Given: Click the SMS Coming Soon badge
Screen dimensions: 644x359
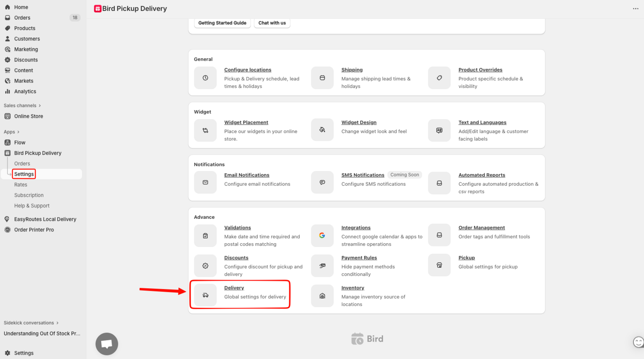Looking at the screenshot, I should (405, 174).
